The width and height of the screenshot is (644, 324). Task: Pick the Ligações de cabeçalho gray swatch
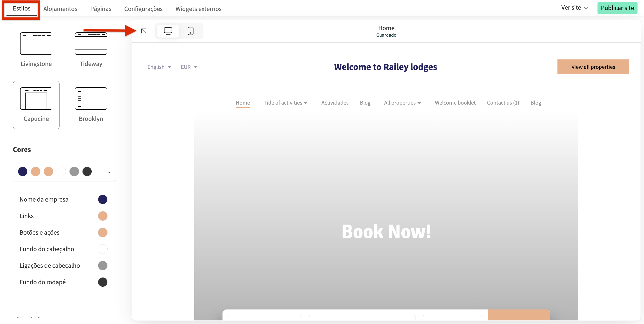[102, 265]
